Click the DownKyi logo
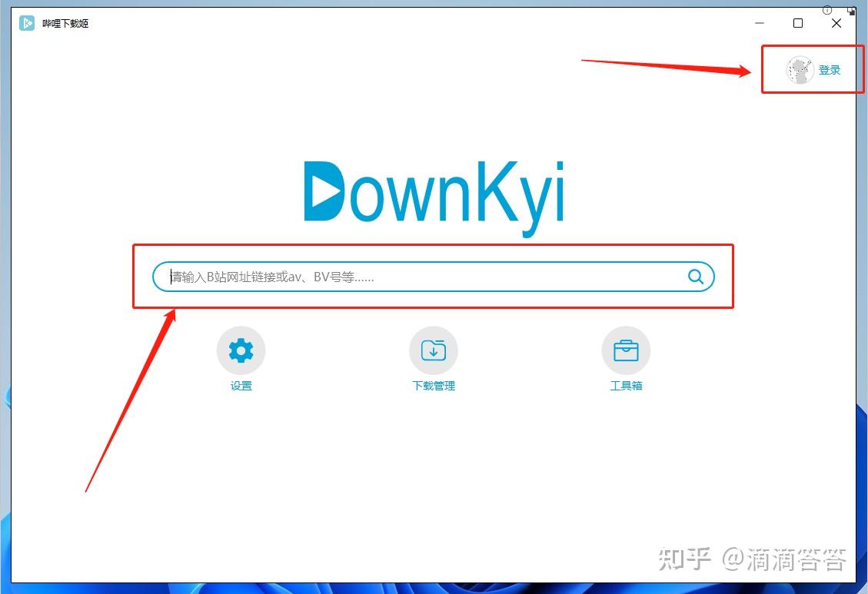 pyautogui.click(x=434, y=198)
